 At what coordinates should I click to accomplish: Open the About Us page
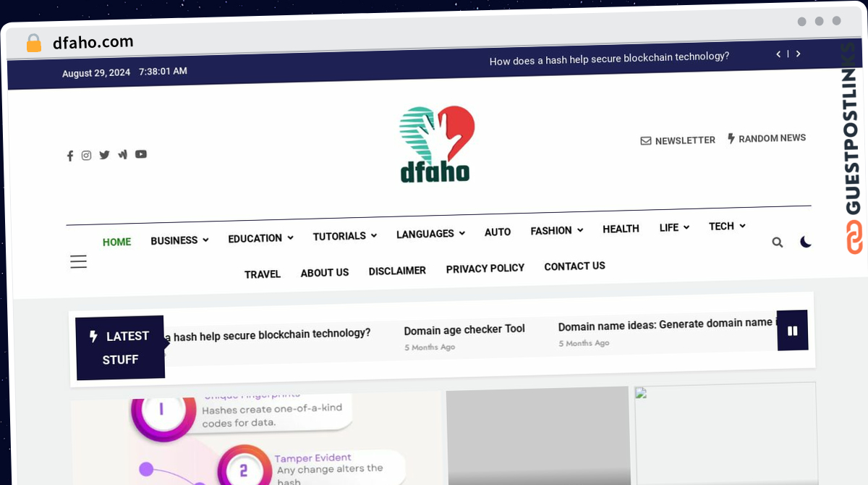[x=325, y=273]
